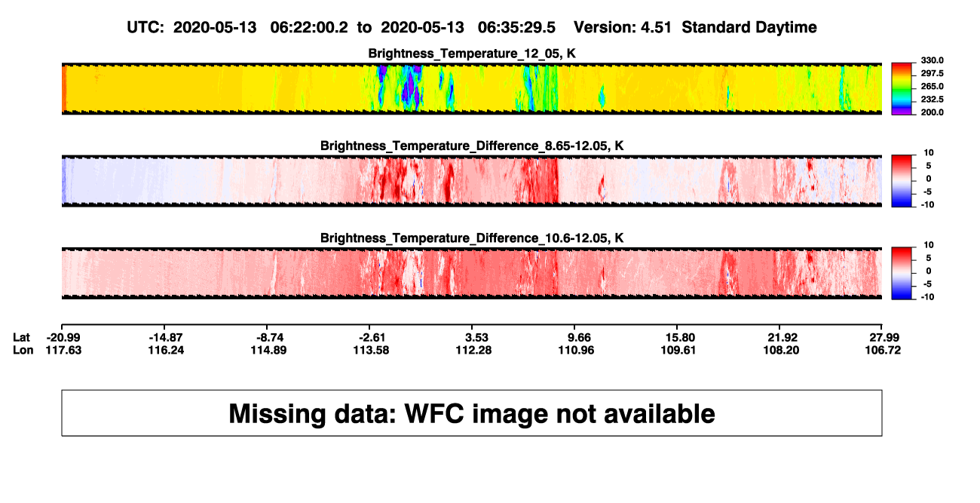Click the Missing data WFC image message box
The width and height of the screenshot is (980, 503).
(472, 413)
